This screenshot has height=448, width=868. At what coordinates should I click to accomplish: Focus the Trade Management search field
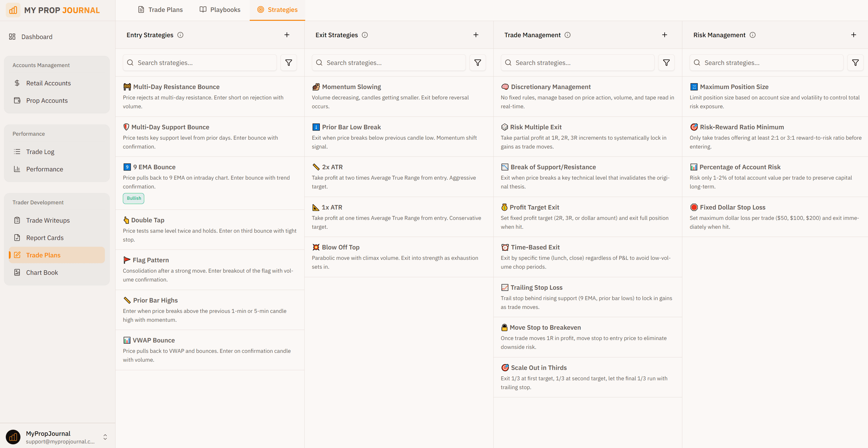pyautogui.click(x=577, y=63)
